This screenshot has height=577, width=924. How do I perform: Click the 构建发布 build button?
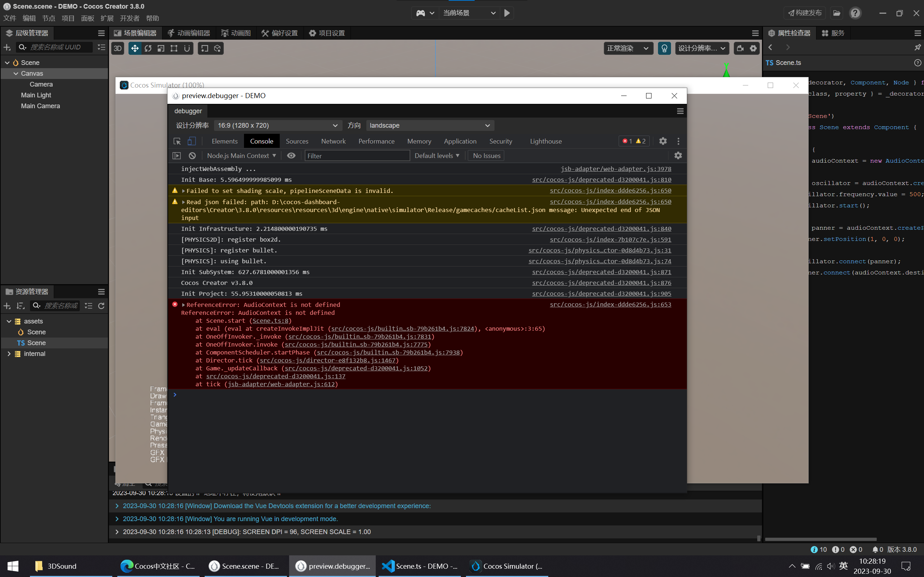click(805, 13)
